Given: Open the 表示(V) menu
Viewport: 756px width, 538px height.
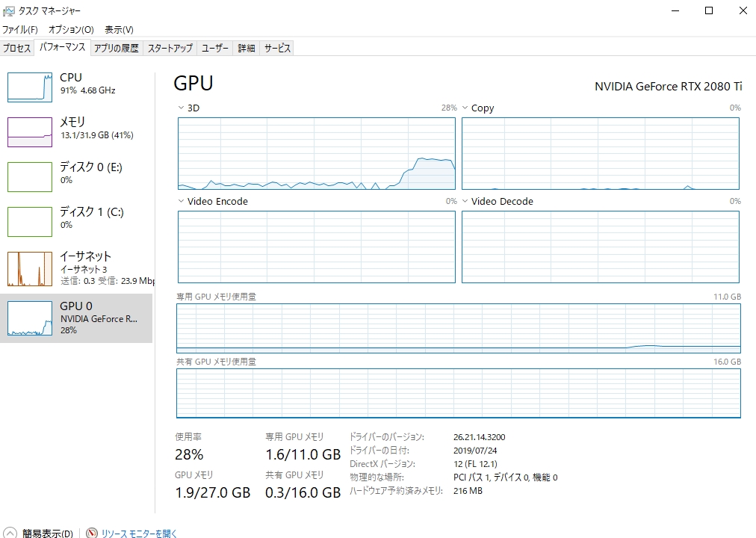Looking at the screenshot, I should pyautogui.click(x=119, y=29).
